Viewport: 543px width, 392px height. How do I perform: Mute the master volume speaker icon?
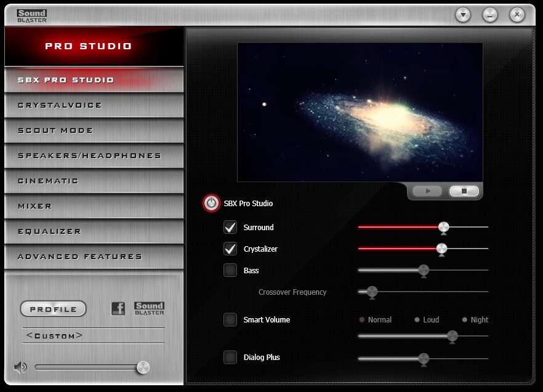(x=20, y=367)
